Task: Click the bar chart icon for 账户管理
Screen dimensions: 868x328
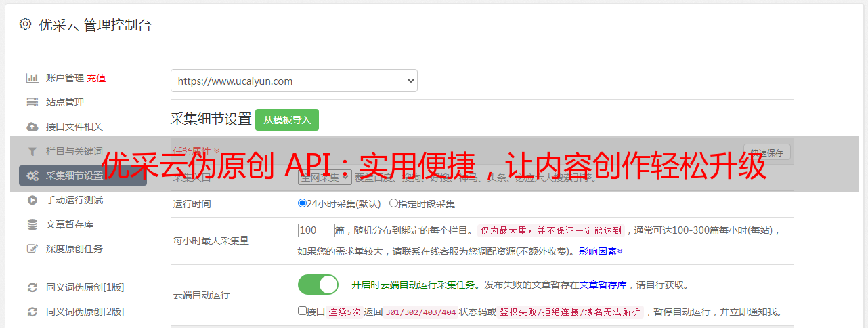Action: [32, 78]
